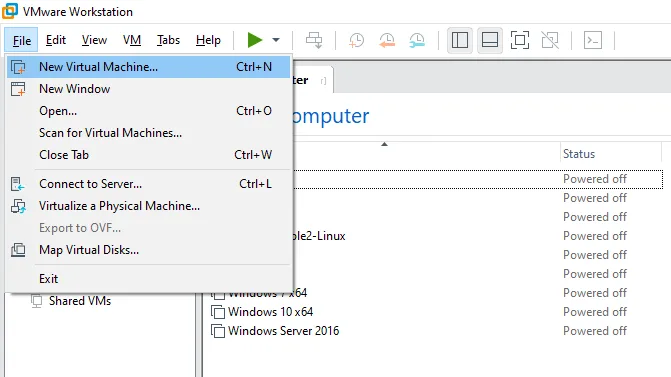Open the Snapshot Manager wrench-clock icon
Image resolution: width=671 pixels, height=377 pixels.
pyautogui.click(x=417, y=40)
